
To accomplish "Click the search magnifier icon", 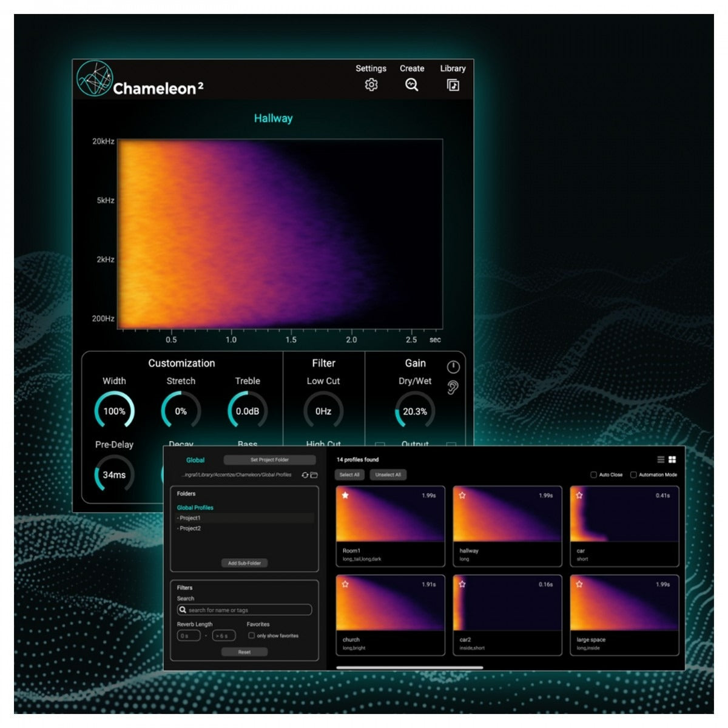I will [183, 610].
